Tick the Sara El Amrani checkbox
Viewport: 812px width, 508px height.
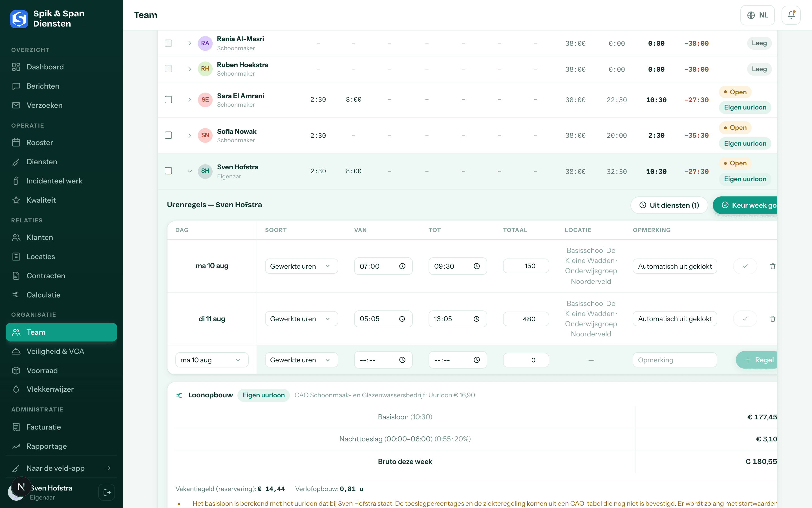click(x=168, y=99)
